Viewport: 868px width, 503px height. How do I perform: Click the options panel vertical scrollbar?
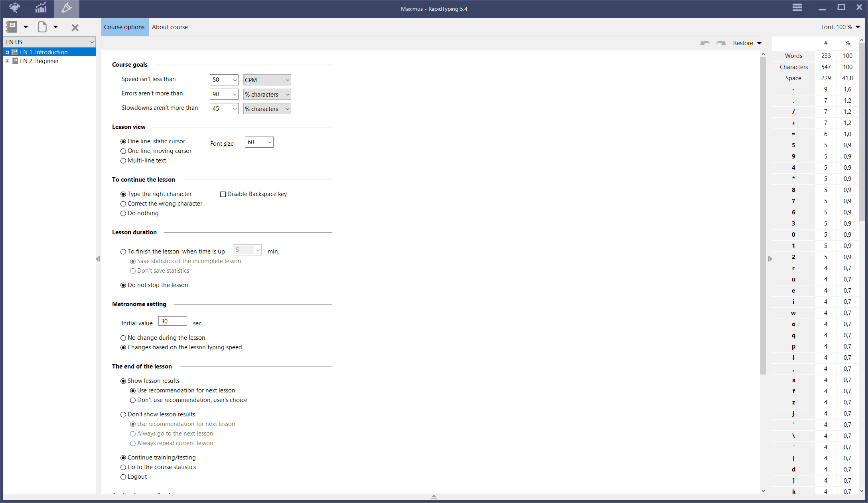pos(763,216)
